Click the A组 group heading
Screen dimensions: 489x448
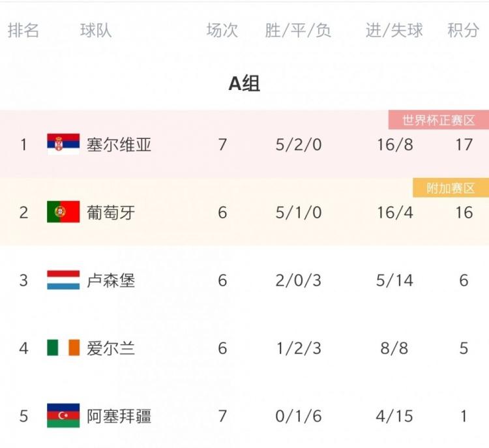[244, 83]
